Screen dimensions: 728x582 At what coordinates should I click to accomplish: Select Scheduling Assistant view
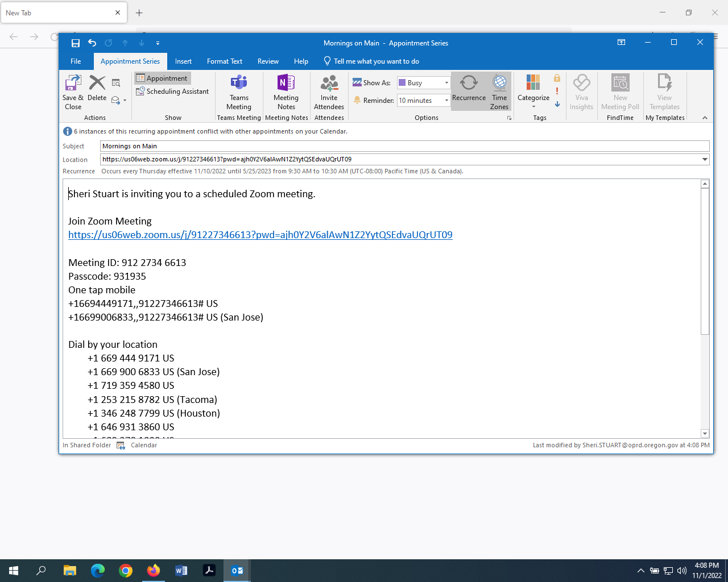(x=172, y=92)
